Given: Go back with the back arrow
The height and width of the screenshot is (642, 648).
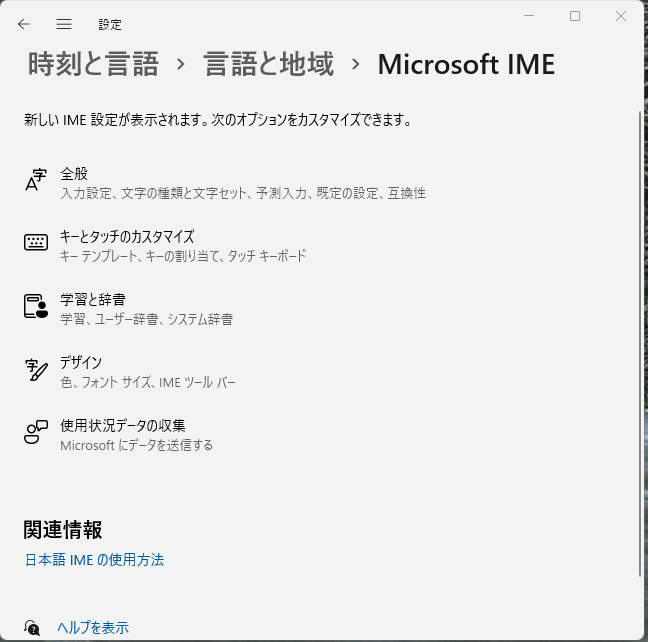Looking at the screenshot, I should pos(24,24).
